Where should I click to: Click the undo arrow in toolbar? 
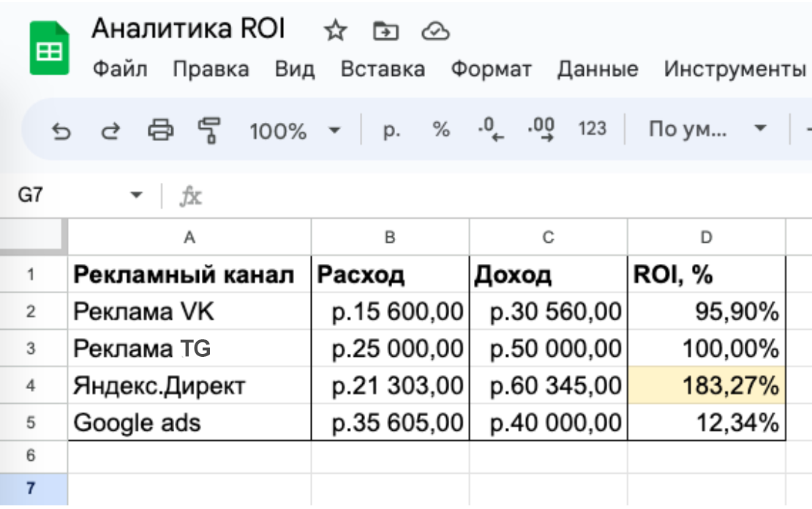pyautogui.click(x=62, y=130)
